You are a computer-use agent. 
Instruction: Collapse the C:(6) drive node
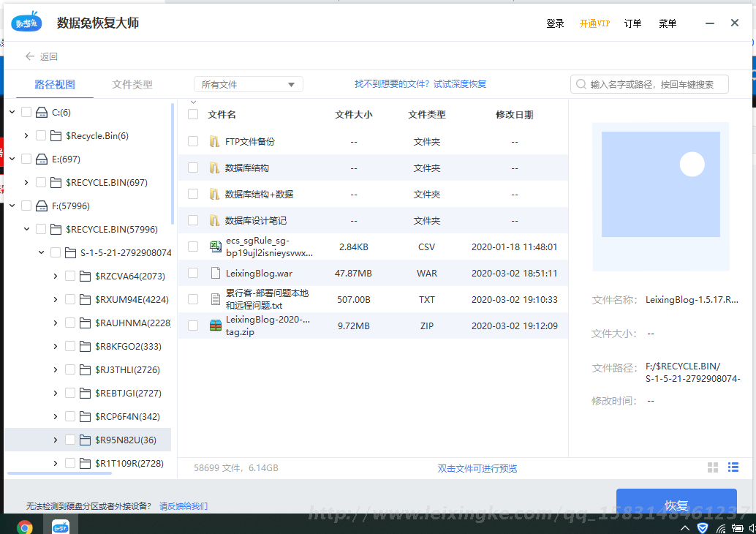pyautogui.click(x=12, y=113)
